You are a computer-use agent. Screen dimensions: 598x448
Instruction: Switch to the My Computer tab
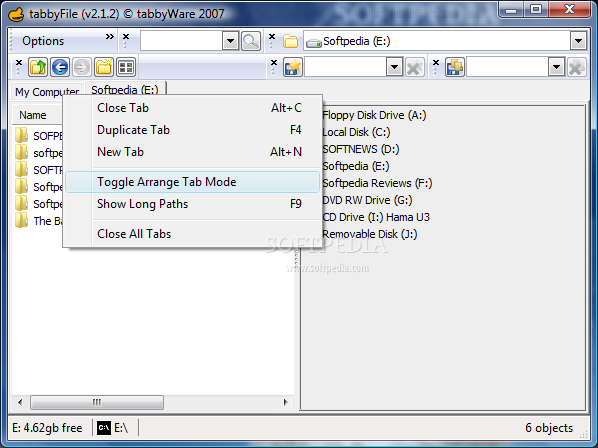[x=47, y=92]
